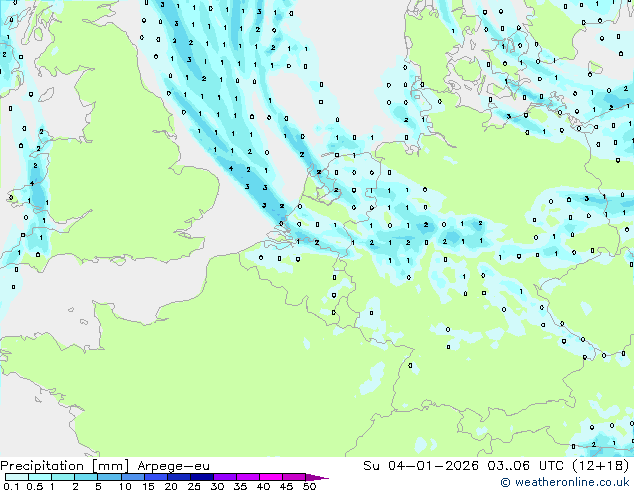Click the "50" legend scale label
This screenshot has width=634, height=490.
tap(309, 486)
